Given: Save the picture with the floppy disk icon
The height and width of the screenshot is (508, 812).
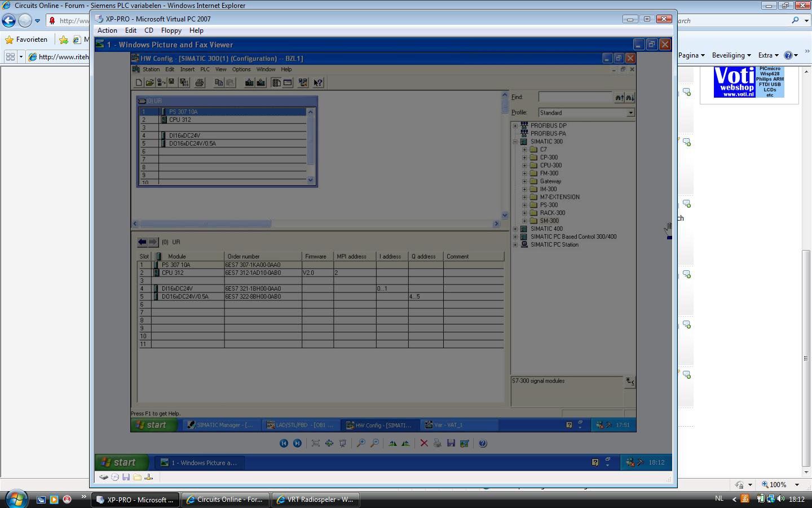Looking at the screenshot, I should (451, 444).
